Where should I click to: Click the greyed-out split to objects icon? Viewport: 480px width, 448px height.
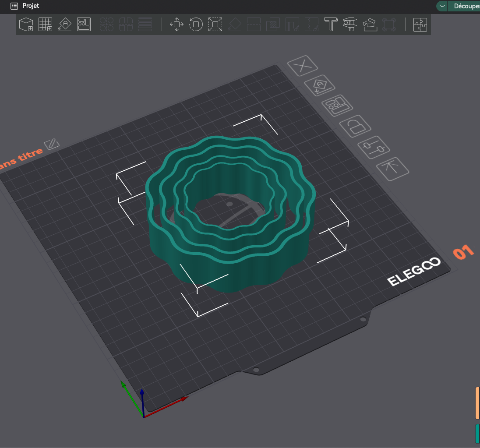coord(106,24)
